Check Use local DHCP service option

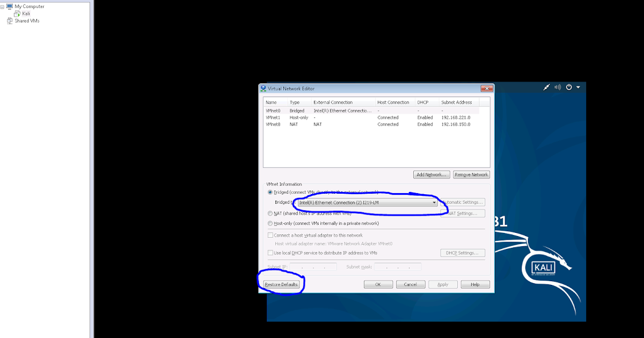[271, 252]
